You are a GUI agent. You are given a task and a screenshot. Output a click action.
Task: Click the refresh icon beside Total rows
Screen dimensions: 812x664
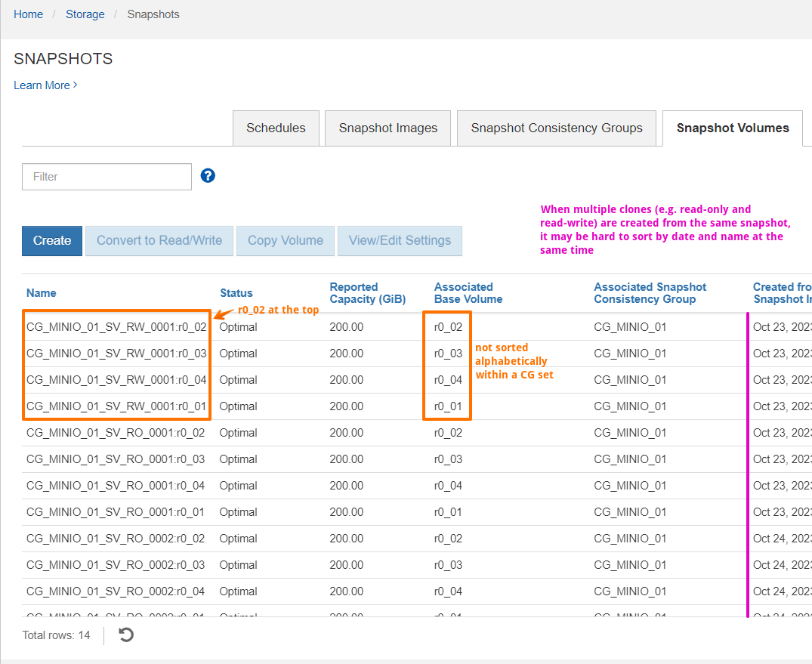(126, 635)
